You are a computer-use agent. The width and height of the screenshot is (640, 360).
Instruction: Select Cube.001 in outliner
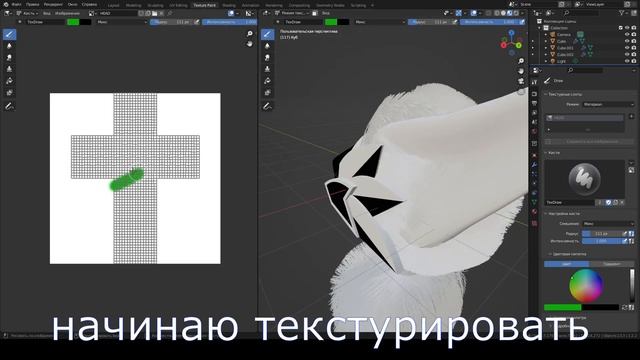click(x=565, y=48)
